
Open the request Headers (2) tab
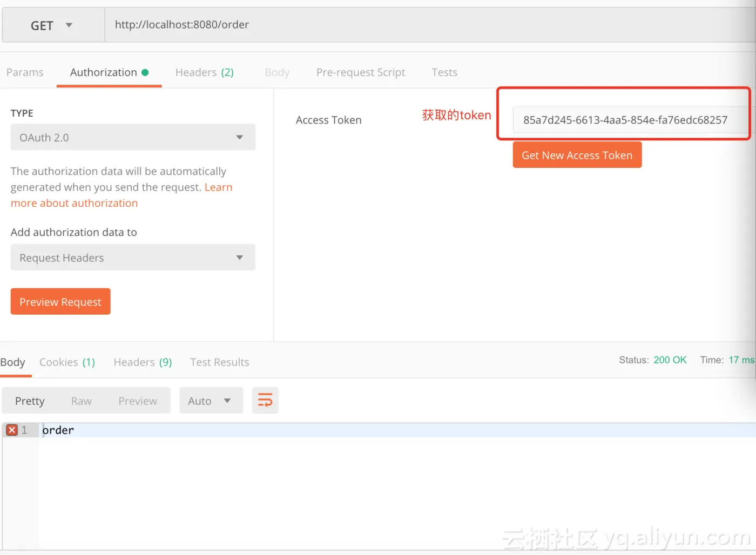click(x=205, y=72)
